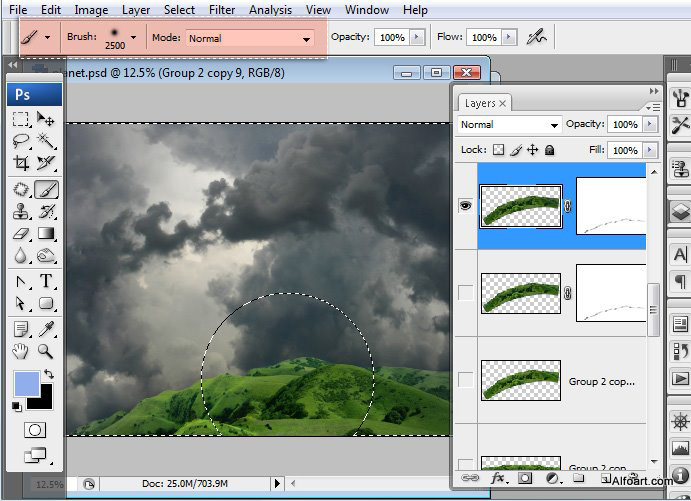Select the Magic Wand tool

click(46, 141)
